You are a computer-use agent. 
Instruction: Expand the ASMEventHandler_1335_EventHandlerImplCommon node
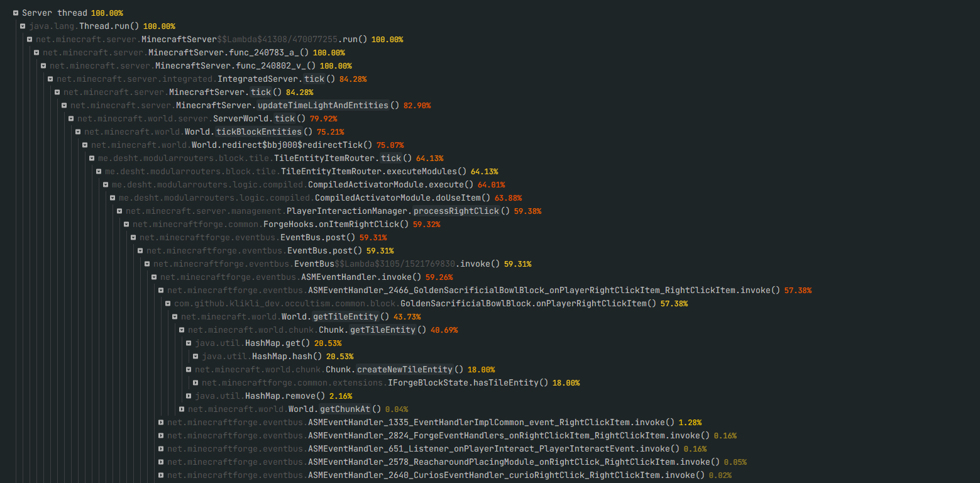(x=161, y=422)
